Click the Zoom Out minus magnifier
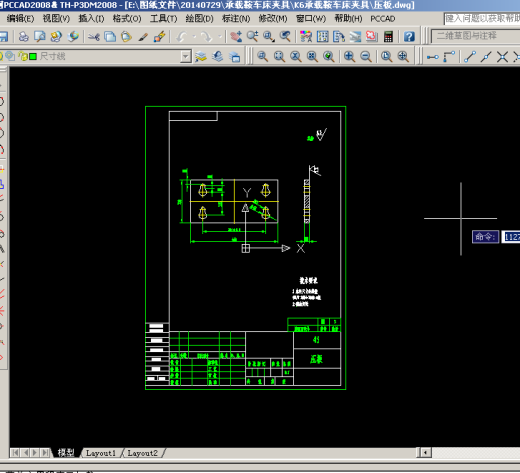This screenshot has width=520, height=473. point(366,56)
